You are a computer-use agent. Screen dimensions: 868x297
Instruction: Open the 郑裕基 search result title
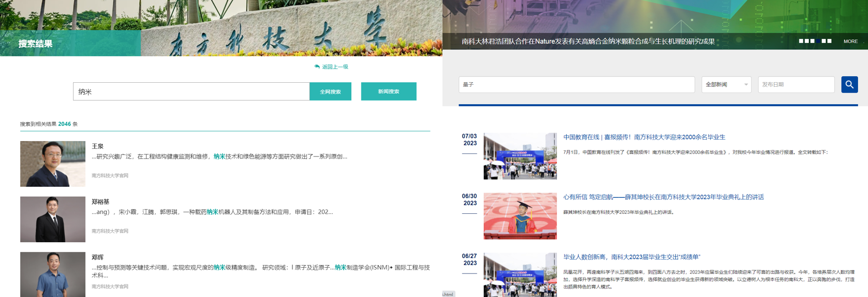pyautogui.click(x=101, y=202)
